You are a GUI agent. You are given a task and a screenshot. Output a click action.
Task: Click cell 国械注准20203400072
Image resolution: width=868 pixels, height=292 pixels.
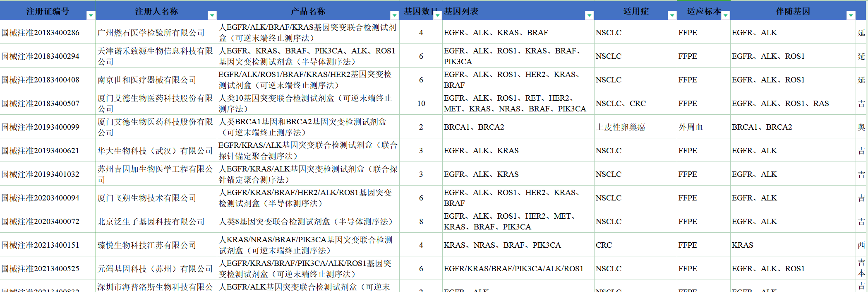(48, 221)
